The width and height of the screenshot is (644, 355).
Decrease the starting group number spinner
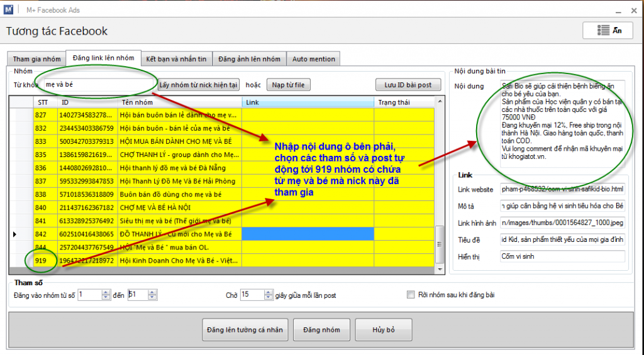point(106,297)
